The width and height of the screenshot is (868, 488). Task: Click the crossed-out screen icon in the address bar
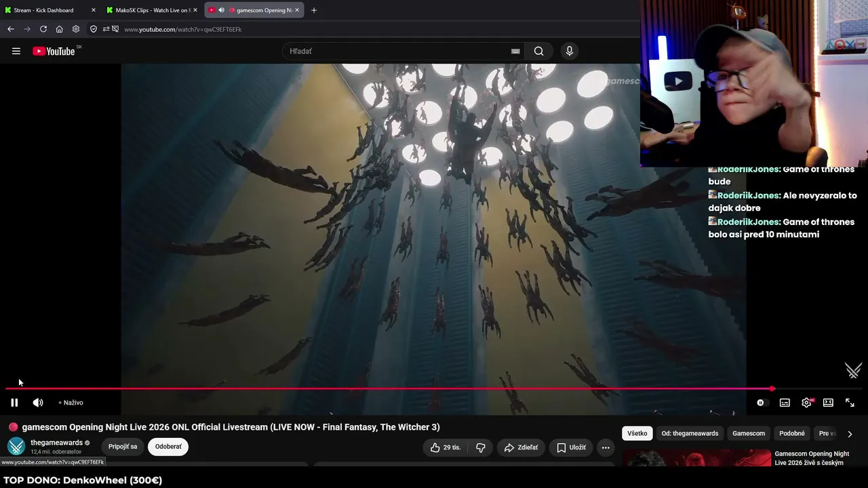click(x=116, y=29)
